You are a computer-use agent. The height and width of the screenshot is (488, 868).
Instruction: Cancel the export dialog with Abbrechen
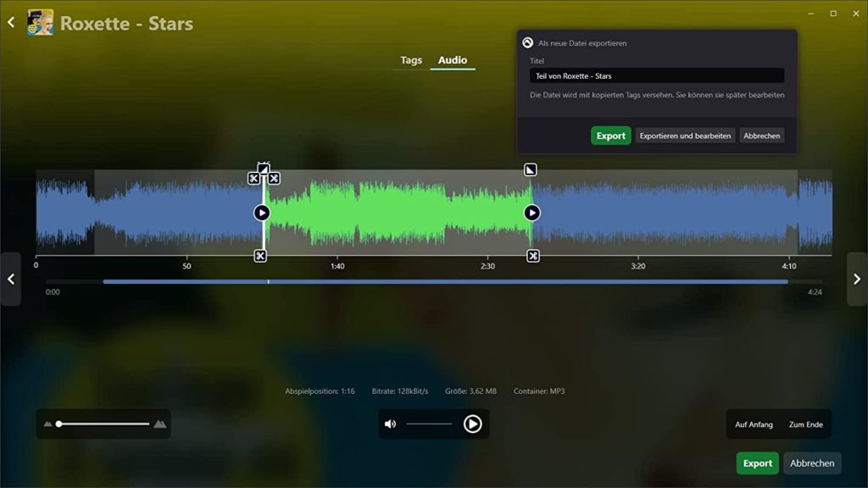click(x=762, y=136)
